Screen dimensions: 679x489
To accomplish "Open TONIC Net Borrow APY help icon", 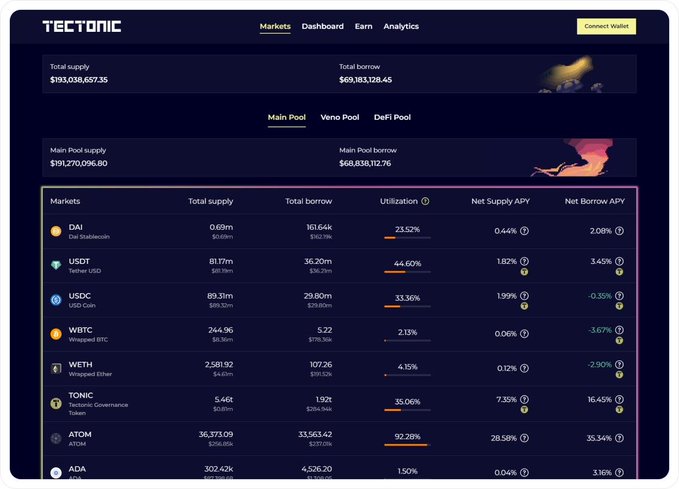I will coord(620,399).
